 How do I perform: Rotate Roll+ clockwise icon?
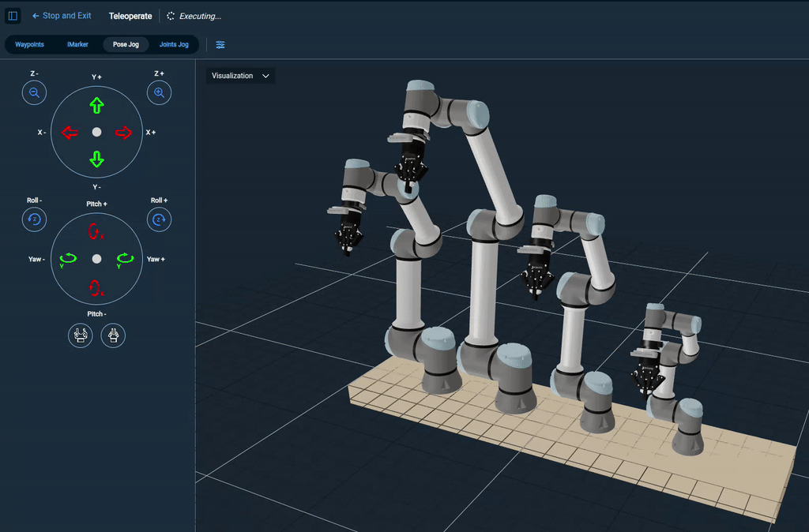(x=159, y=219)
